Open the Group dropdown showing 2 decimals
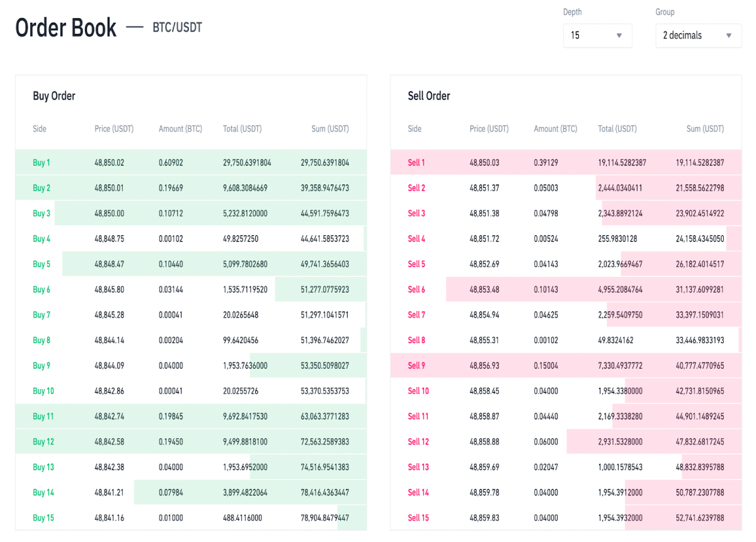Viewport: 756px width, 542px height. point(698,35)
